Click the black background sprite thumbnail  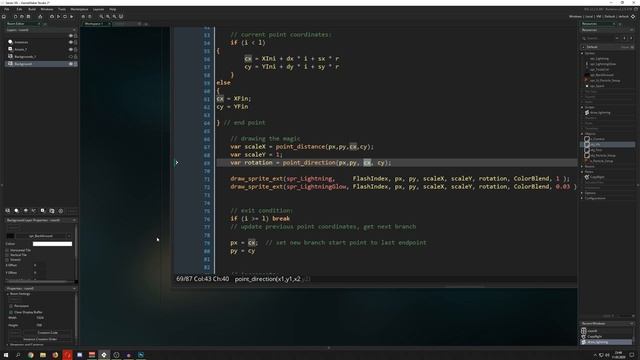tap(11, 236)
